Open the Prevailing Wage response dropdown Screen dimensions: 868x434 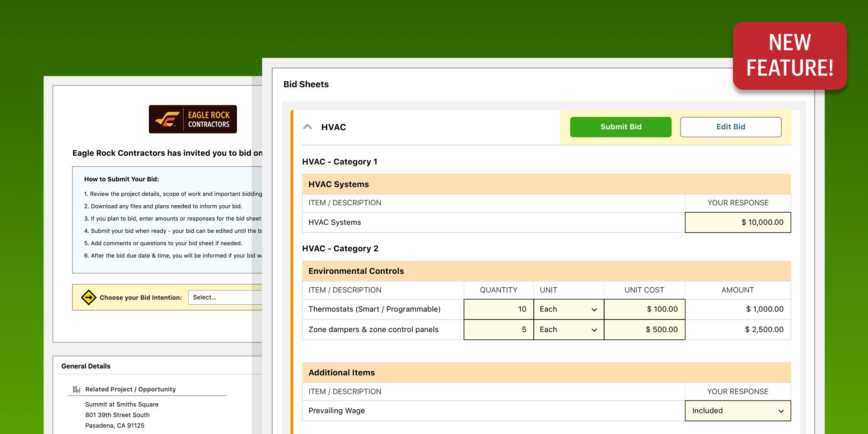[737, 411]
